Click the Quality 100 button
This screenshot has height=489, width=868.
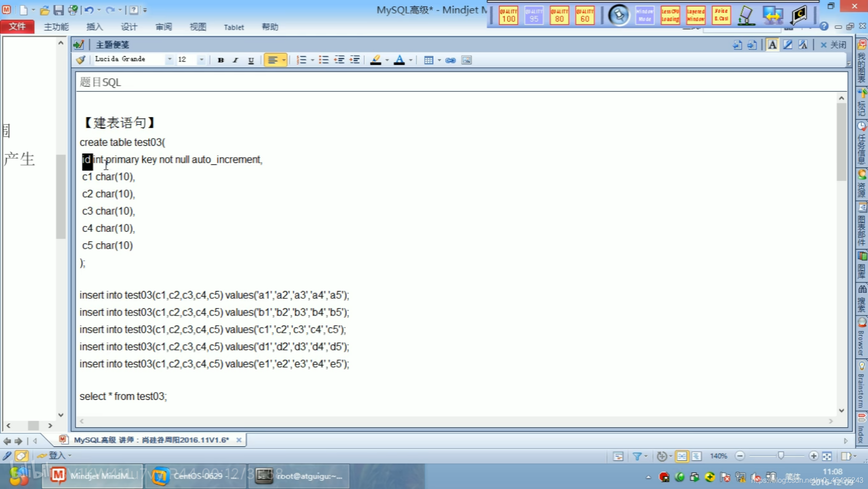(508, 15)
